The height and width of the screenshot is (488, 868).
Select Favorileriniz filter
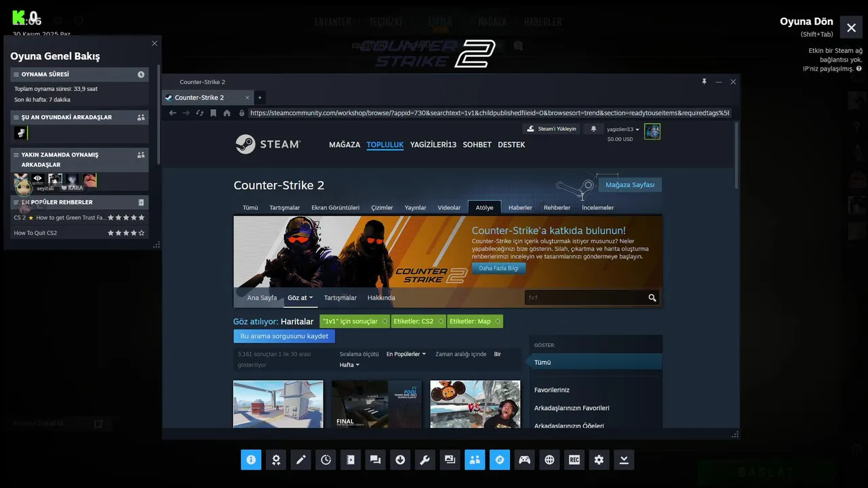point(552,390)
